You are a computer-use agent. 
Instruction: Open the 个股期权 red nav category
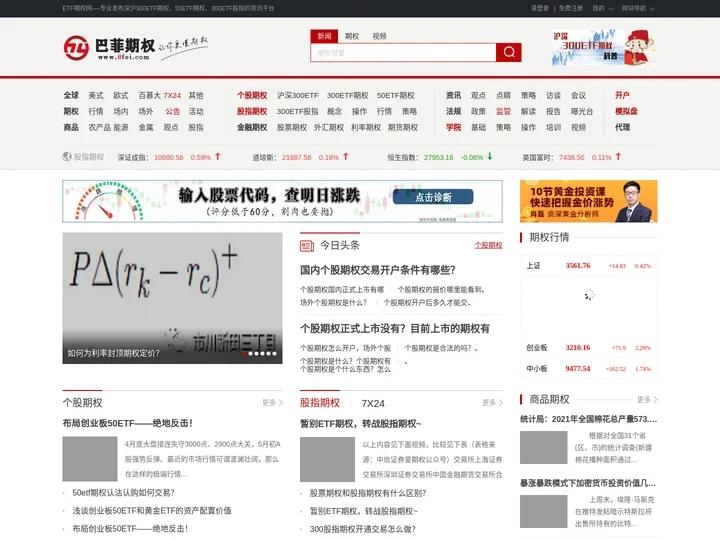pos(252,96)
